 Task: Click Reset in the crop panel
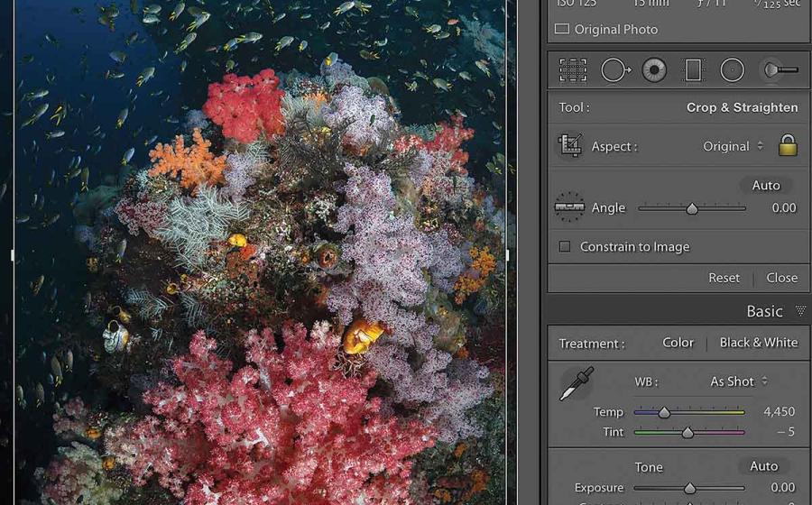click(x=724, y=278)
